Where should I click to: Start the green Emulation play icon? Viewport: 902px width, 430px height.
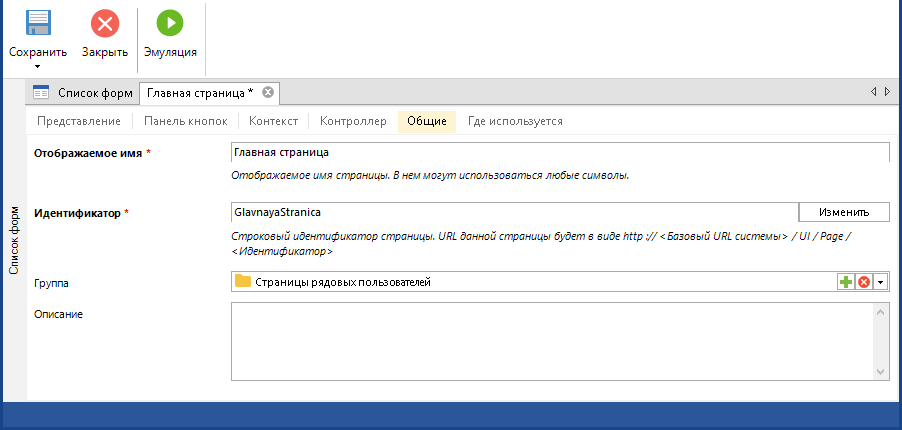pos(170,23)
